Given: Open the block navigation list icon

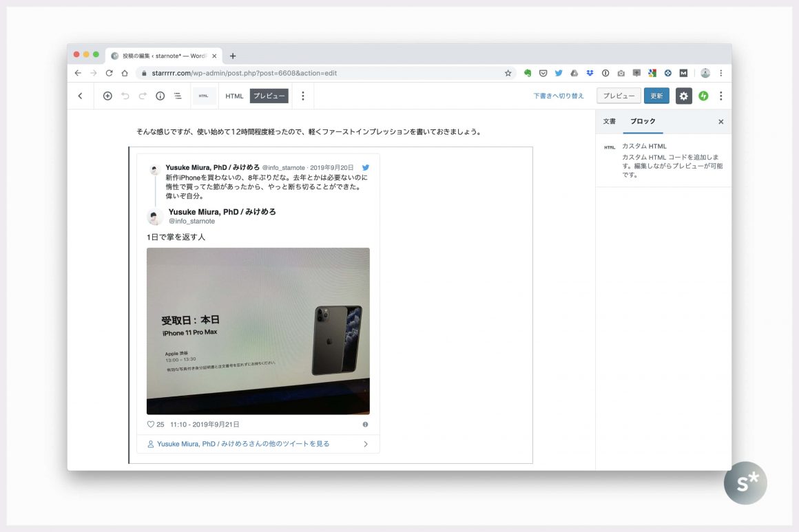Looking at the screenshot, I should click(178, 96).
